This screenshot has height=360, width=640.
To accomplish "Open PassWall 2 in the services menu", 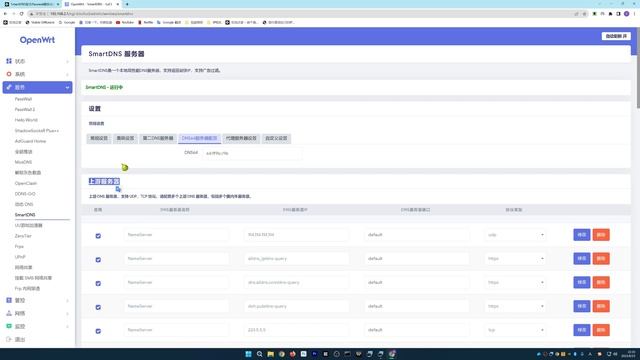I will pyautogui.click(x=25, y=109).
